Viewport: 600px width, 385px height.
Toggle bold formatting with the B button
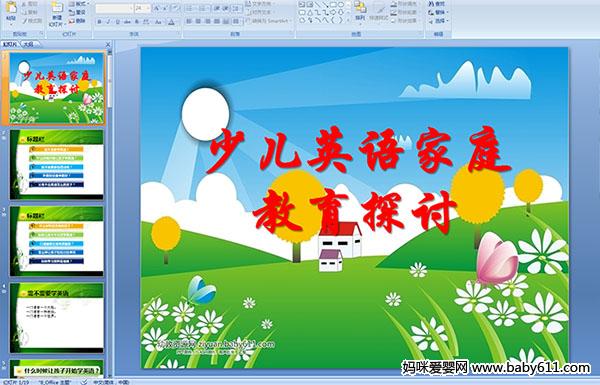point(99,22)
